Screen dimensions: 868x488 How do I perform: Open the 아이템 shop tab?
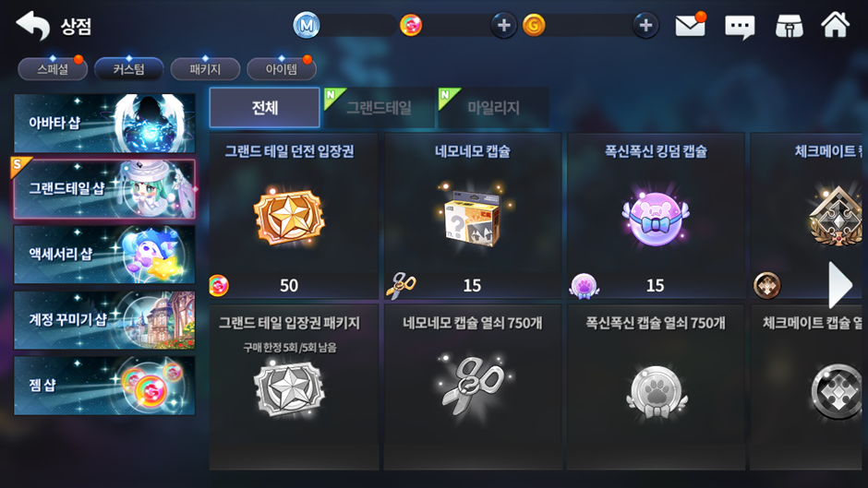282,69
